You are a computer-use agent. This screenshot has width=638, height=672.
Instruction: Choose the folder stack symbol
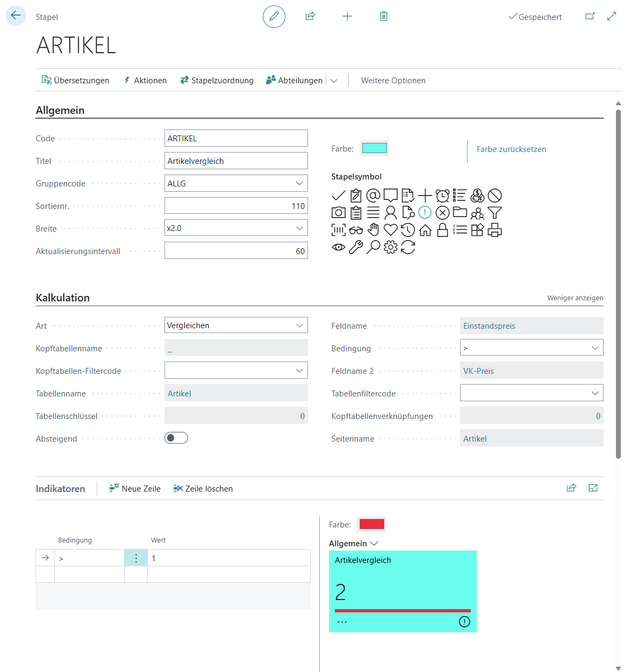460,212
